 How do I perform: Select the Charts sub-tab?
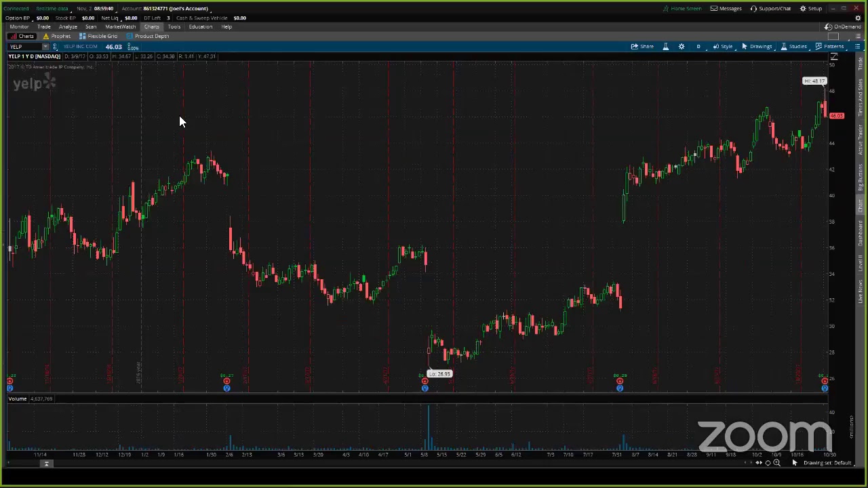pos(22,37)
